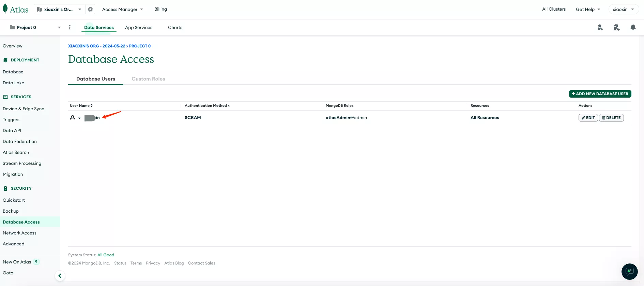Click Add New Database User button

click(600, 94)
